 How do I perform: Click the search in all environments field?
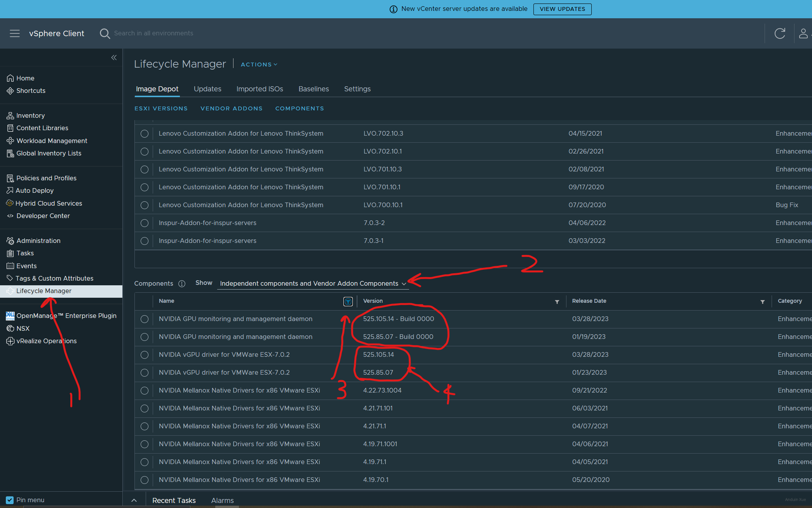tap(153, 33)
